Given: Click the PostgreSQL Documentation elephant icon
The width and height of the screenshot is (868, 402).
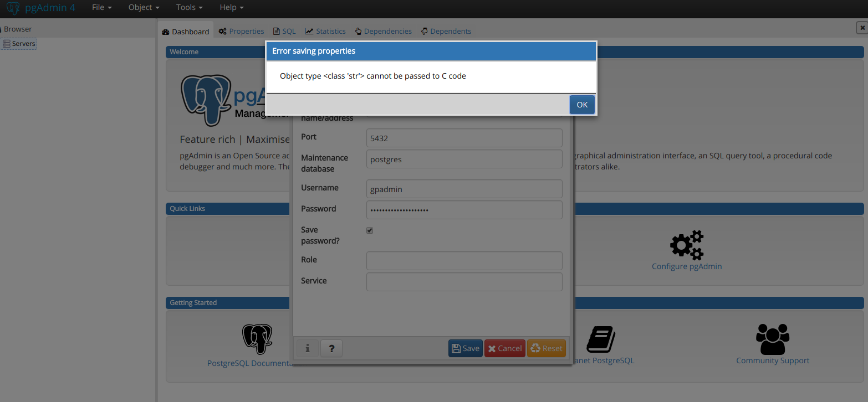Looking at the screenshot, I should tap(257, 339).
